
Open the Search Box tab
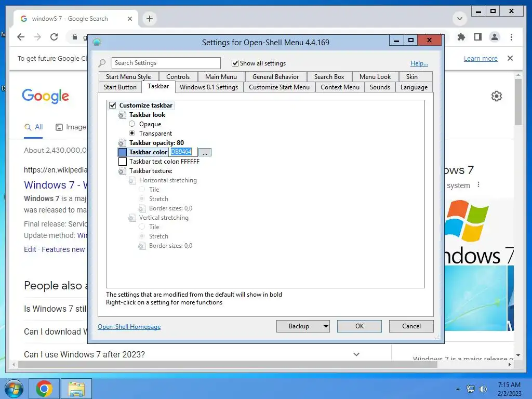pyautogui.click(x=329, y=77)
